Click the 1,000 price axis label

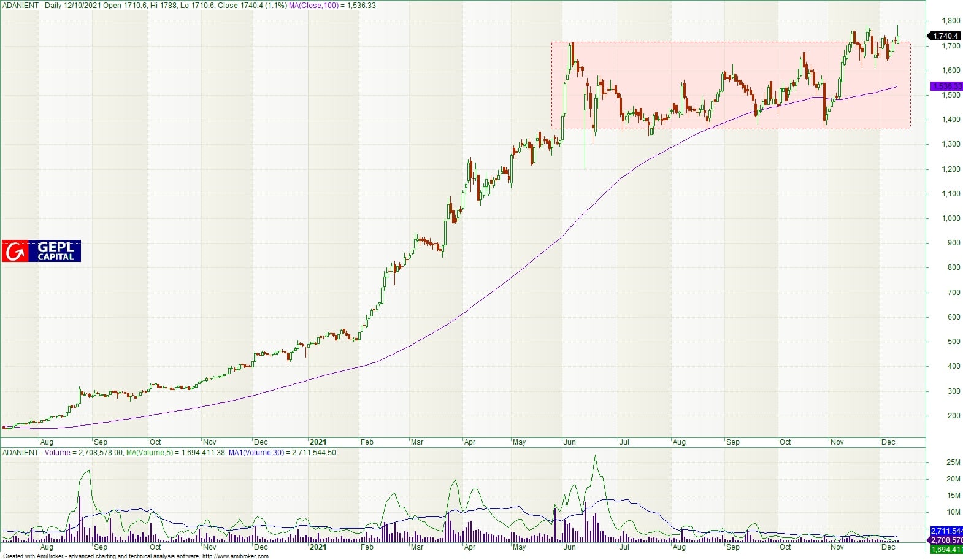coord(951,218)
